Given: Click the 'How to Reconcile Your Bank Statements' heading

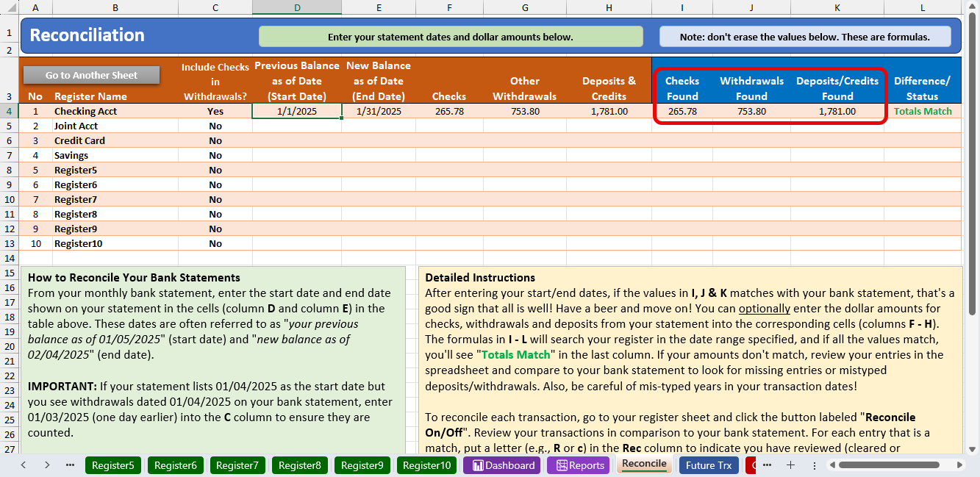Looking at the screenshot, I should point(134,278).
